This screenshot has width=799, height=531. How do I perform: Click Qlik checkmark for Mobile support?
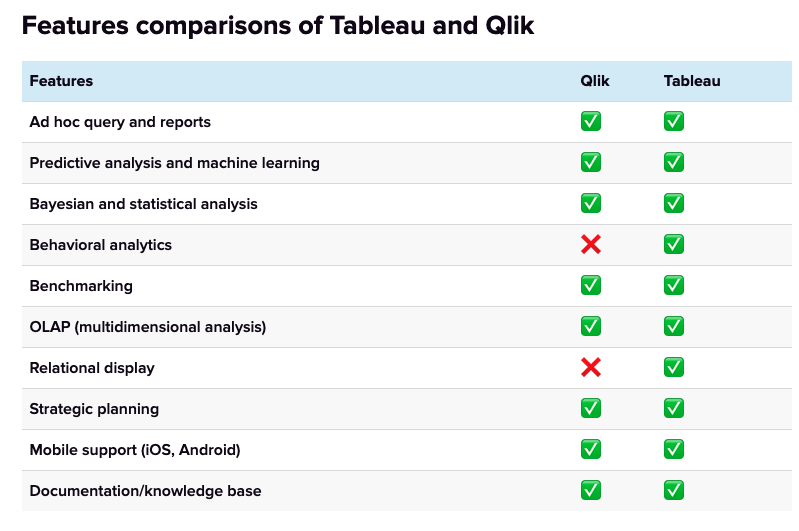pyautogui.click(x=591, y=449)
